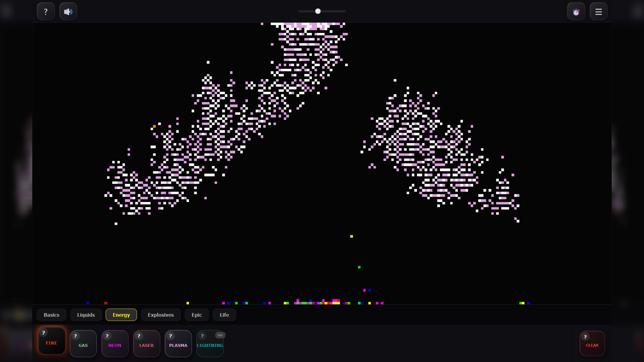Image resolution: width=644 pixels, height=362 pixels.
Task: Adjust the brush size slider at the top
Action: tap(317, 11)
